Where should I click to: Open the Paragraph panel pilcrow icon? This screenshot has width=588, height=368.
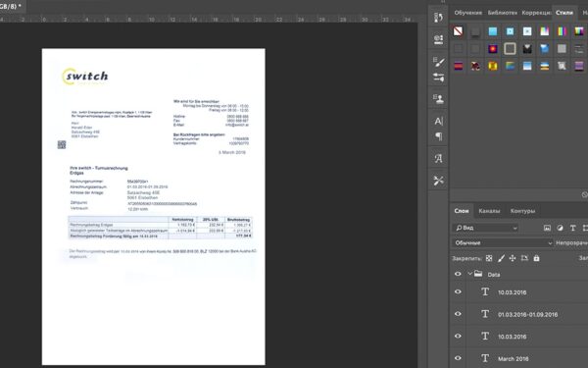click(438, 136)
